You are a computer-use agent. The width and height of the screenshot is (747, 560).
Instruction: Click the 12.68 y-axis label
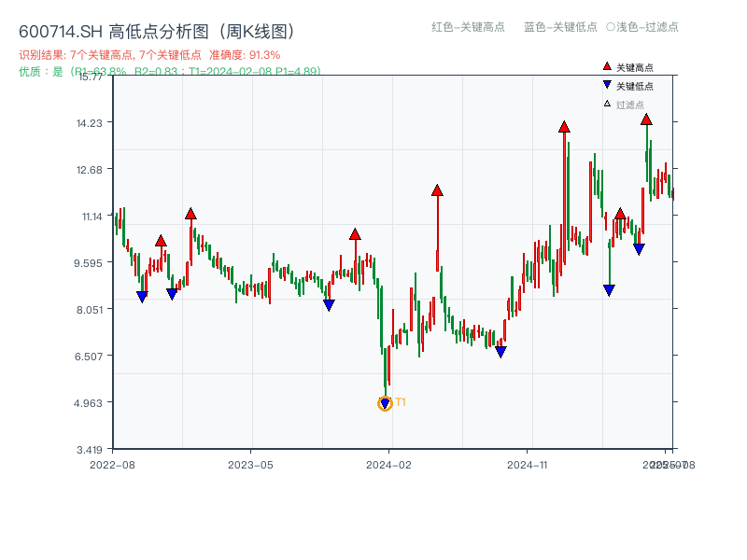click(x=90, y=170)
